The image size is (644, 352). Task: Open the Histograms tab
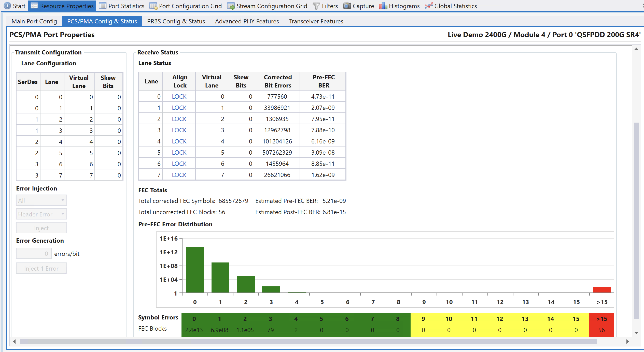coord(400,6)
